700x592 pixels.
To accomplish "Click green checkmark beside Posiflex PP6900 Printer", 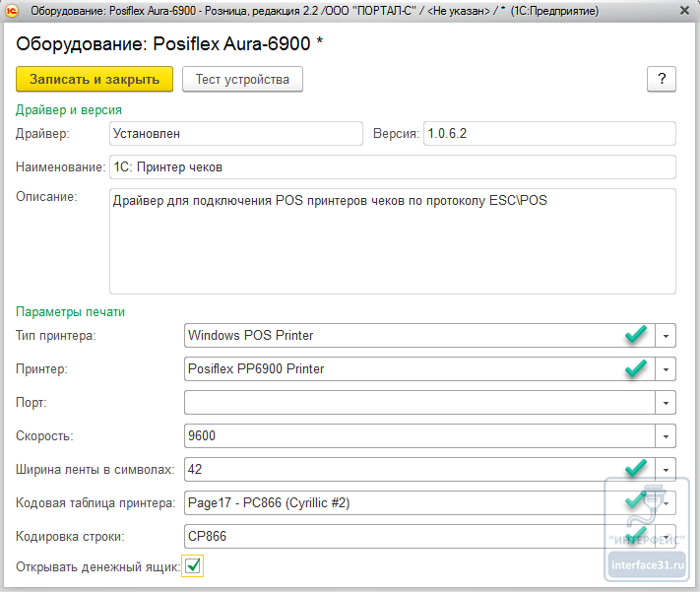I will coord(636,368).
